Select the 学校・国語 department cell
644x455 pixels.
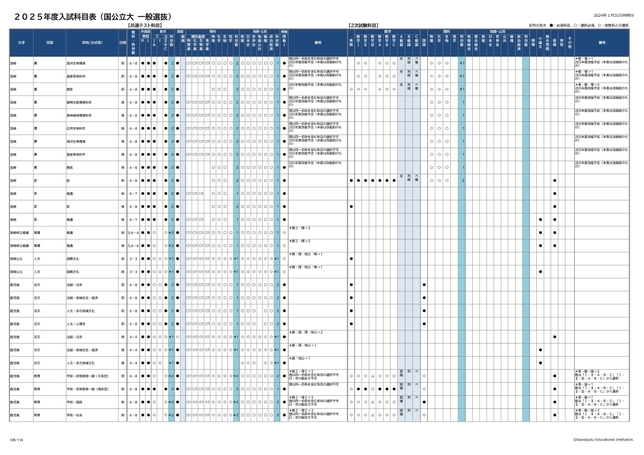(x=75, y=400)
